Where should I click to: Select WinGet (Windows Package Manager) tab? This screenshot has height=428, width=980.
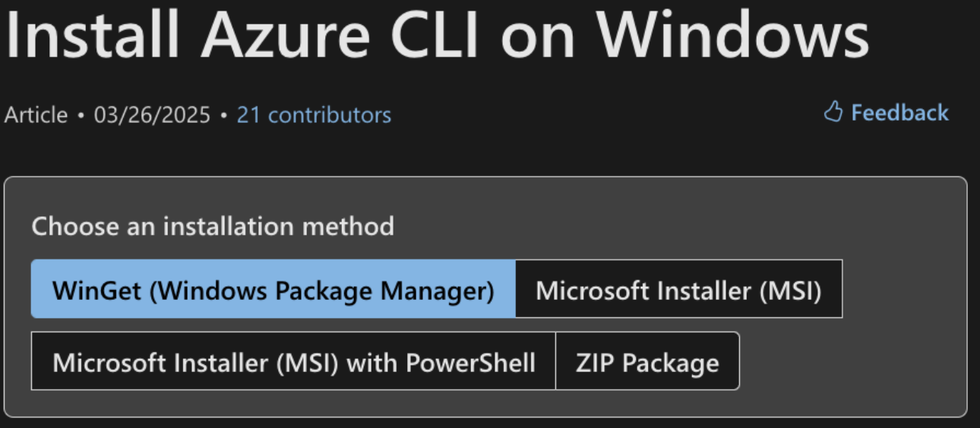[273, 289]
